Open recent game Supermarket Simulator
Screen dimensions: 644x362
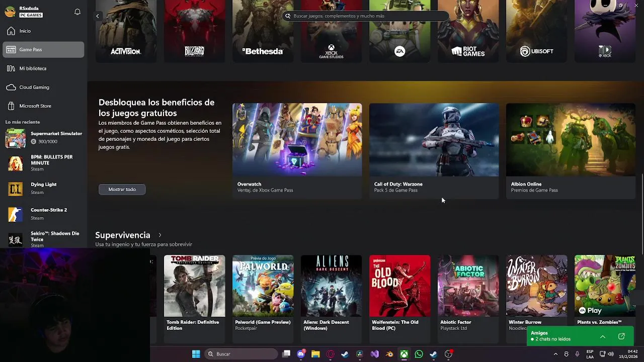click(43, 138)
